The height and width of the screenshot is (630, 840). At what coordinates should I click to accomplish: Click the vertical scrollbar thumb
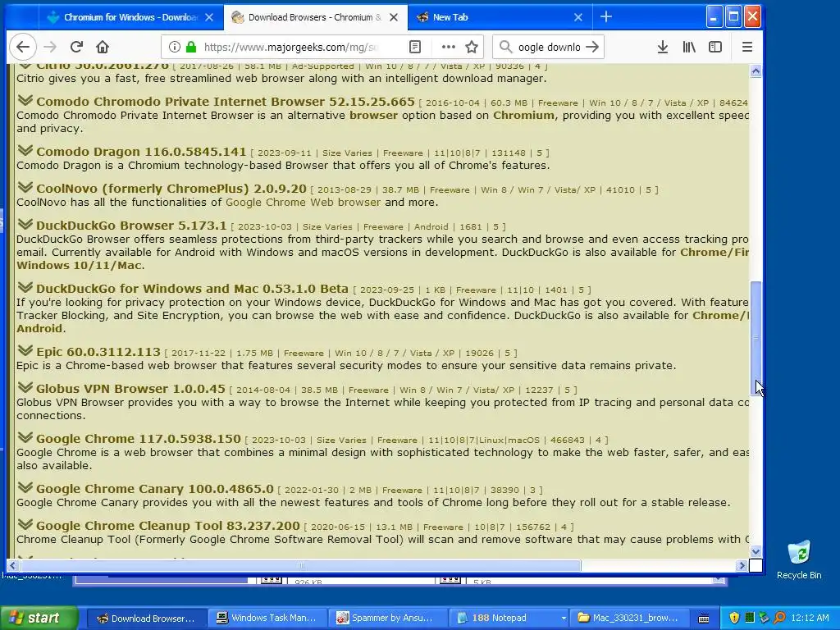tap(756, 338)
